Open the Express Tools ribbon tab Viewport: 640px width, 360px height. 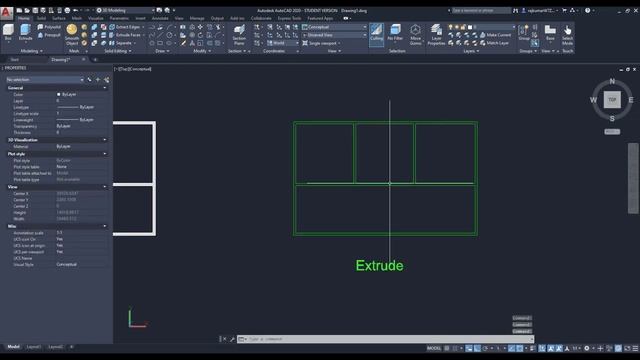tap(289, 18)
